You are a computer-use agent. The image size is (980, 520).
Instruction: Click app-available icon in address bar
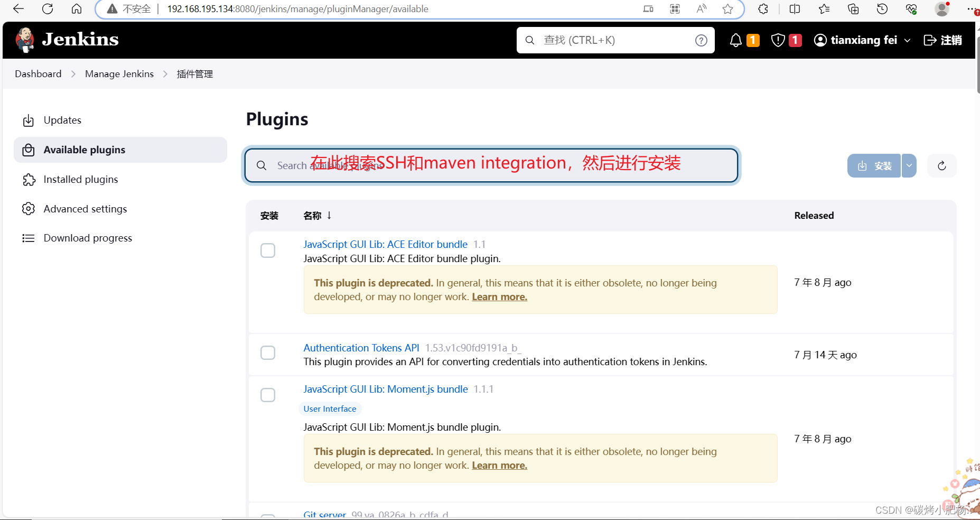pos(648,9)
